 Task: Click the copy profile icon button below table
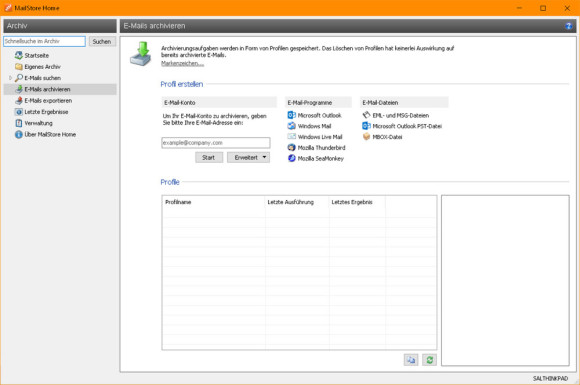click(x=411, y=359)
